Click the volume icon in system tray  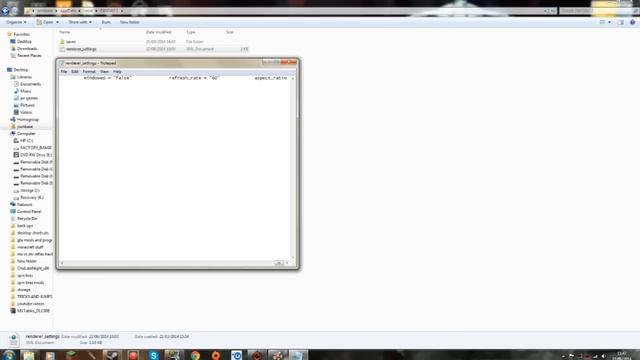pos(603,356)
